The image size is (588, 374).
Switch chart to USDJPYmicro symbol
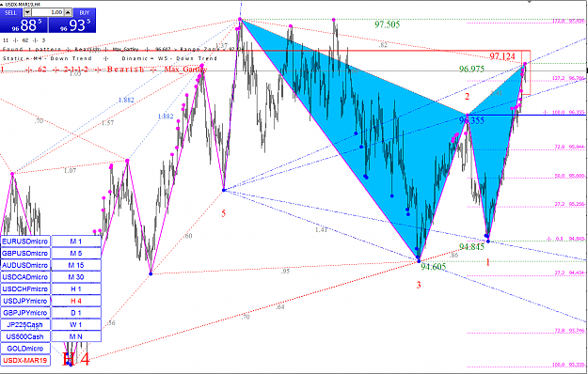25,301
